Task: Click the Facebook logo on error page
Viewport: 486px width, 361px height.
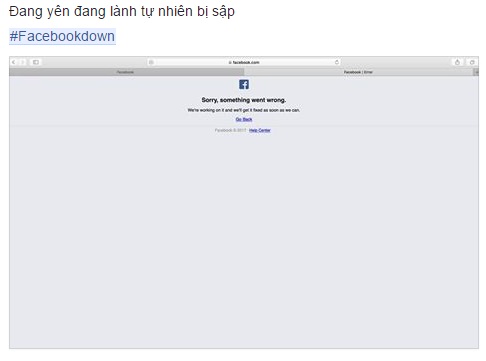Action: [244, 84]
